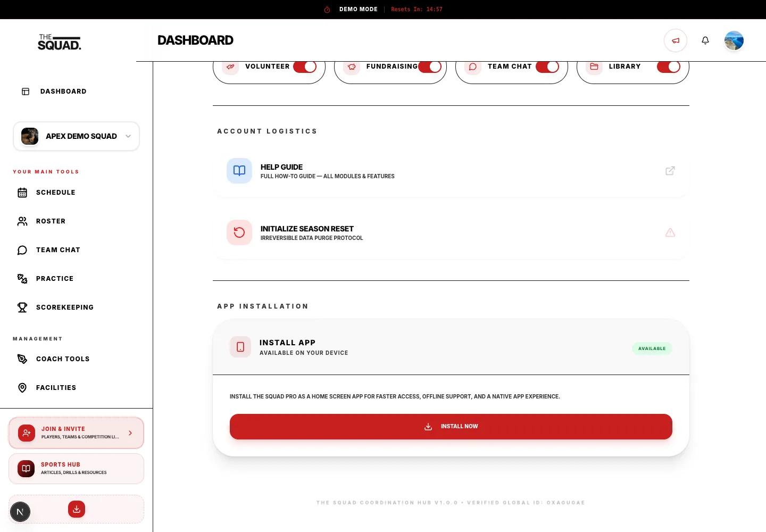Open the notifications bell
Viewport: 766px width, 532px height.
pyautogui.click(x=705, y=40)
